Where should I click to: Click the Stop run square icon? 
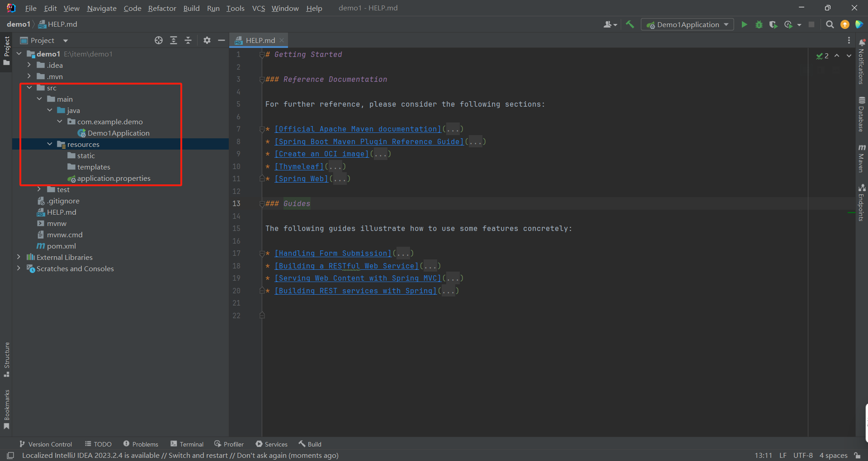click(x=811, y=24)
